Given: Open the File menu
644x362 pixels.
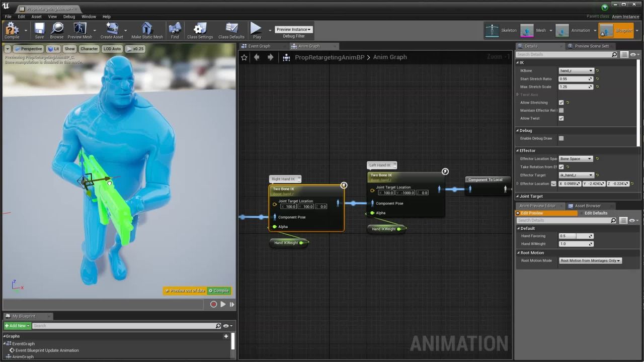Looking at the screenshot, I should click(8, 17).
